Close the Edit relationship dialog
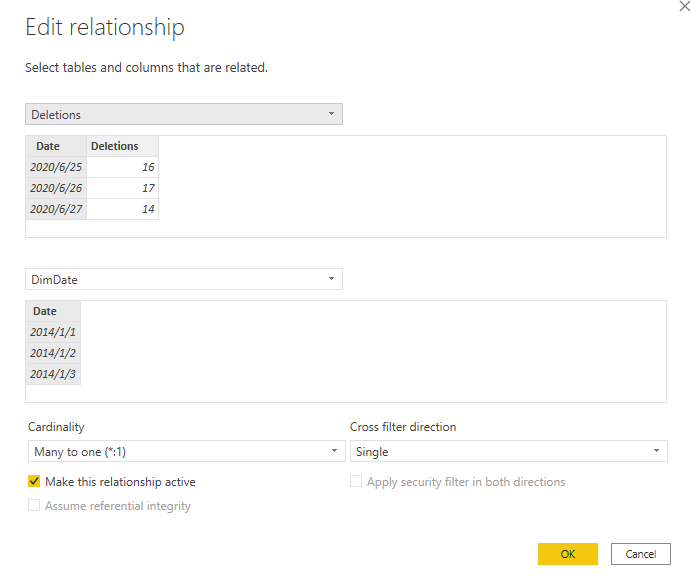 click(x=684, y=6)
